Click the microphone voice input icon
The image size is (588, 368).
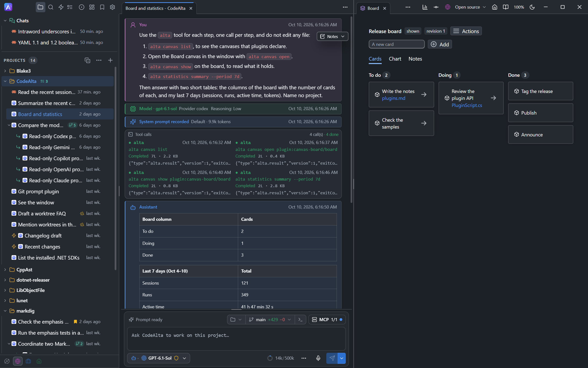(x=318, y=358)
